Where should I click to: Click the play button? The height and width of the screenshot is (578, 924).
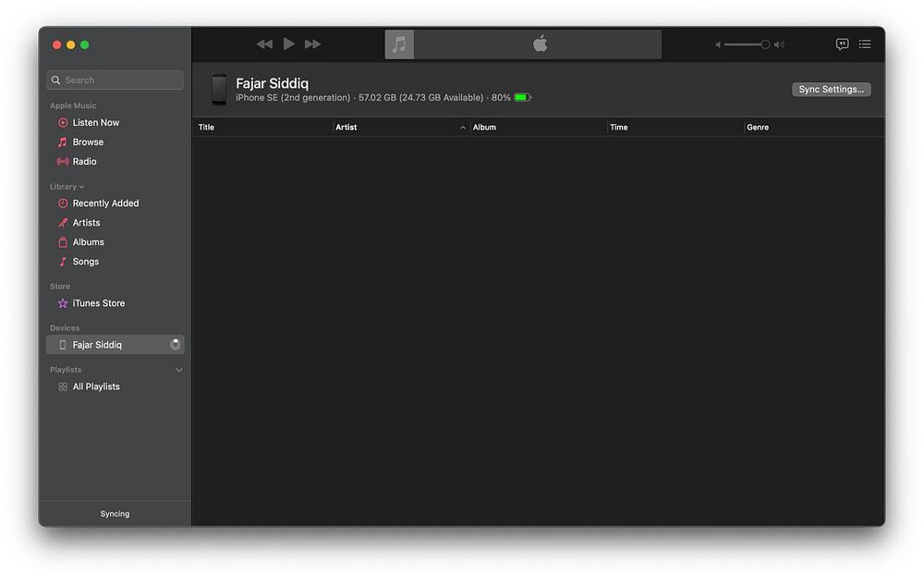tap(288, 44)
